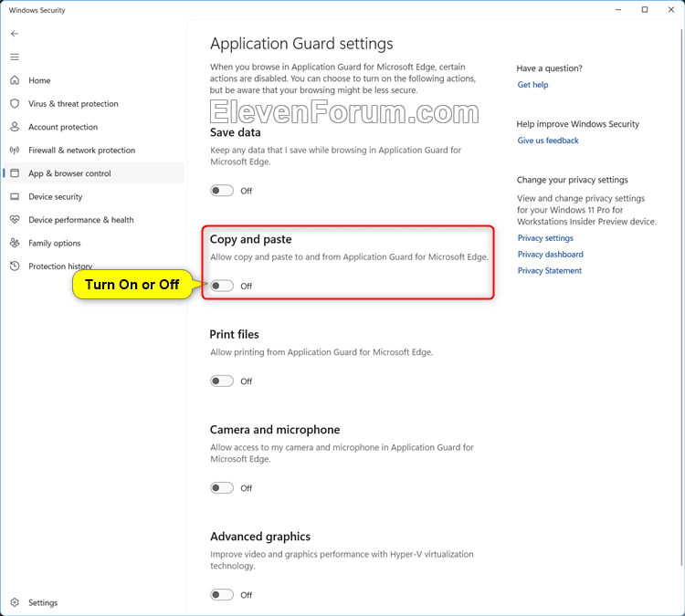
Task: Open Device security page
Action: tap(93, 196)
